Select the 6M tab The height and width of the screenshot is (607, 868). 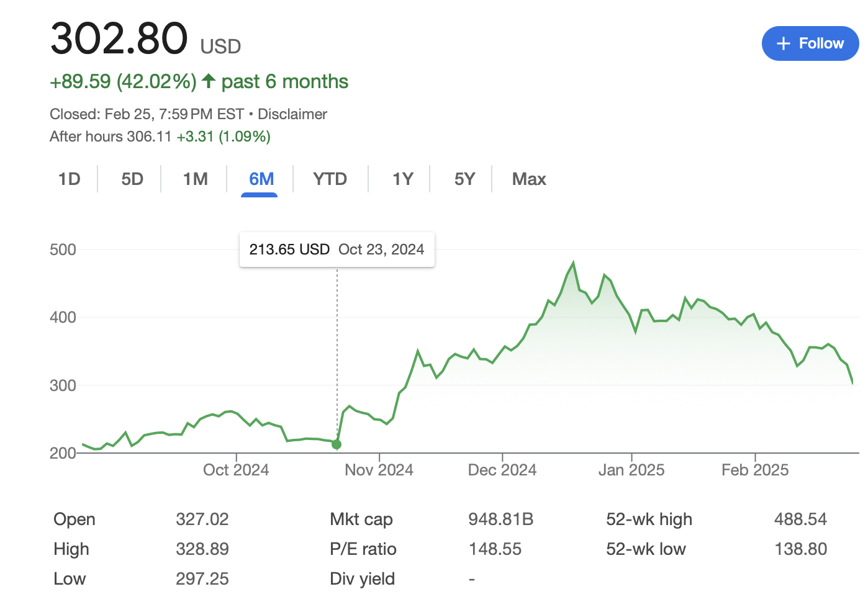261,179
